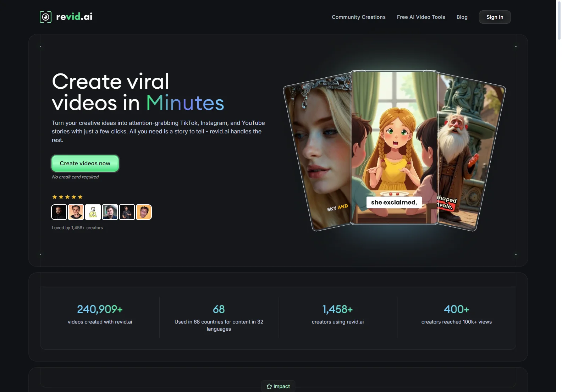This screenshot has width=562, height=392.
Task: Open Community Creations page
Action: tap(359, 17)
